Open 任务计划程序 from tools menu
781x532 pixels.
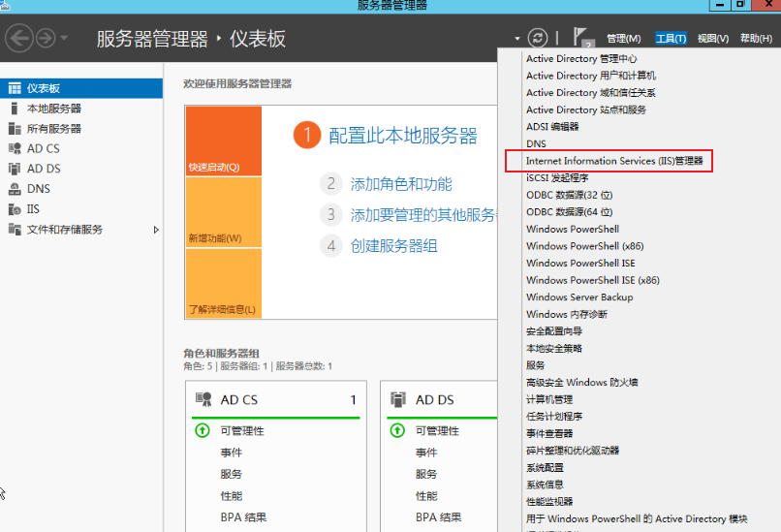tap(554, 417)
